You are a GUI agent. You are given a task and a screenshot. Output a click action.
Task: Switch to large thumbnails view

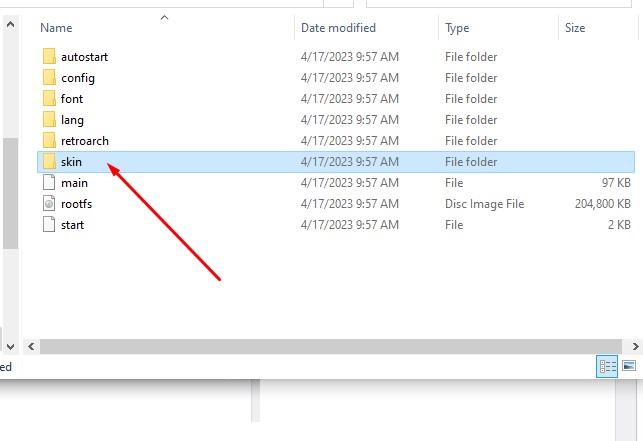[x=629, y=367]
